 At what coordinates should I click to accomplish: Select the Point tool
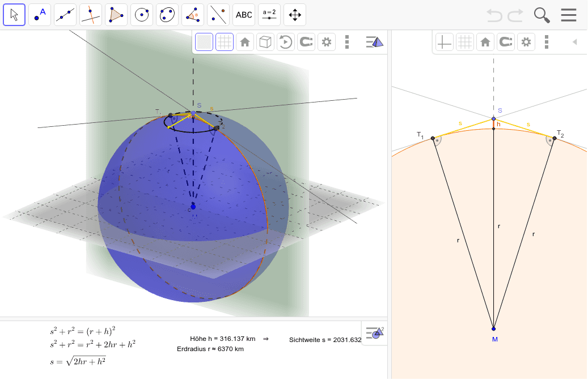pos(40,15)
